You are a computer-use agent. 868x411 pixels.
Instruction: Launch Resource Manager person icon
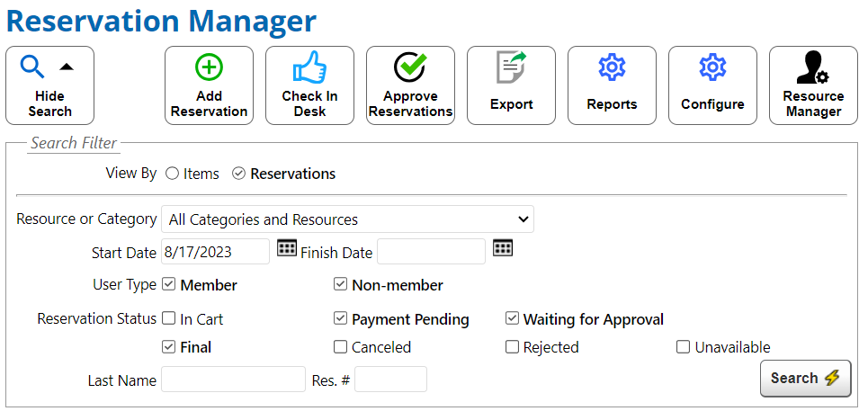click(x=812, y=69)
